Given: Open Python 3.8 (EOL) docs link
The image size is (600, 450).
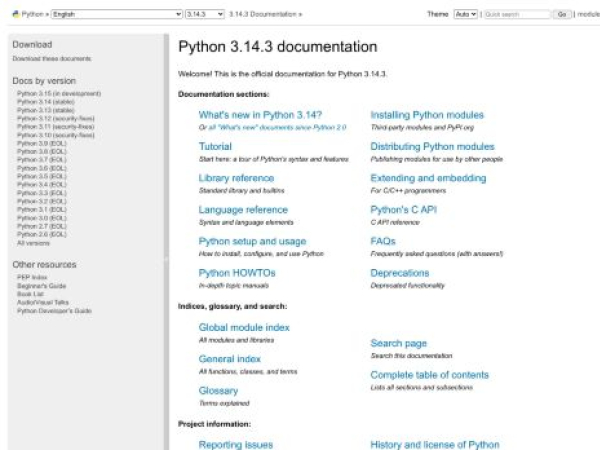Looking at the screenshot, I should pos(42,152).
